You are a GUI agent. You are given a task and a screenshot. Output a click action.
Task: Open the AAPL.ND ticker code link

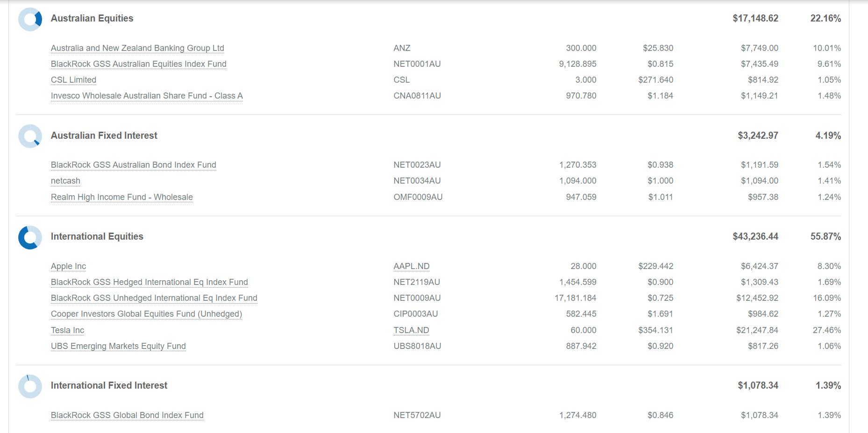411,266
